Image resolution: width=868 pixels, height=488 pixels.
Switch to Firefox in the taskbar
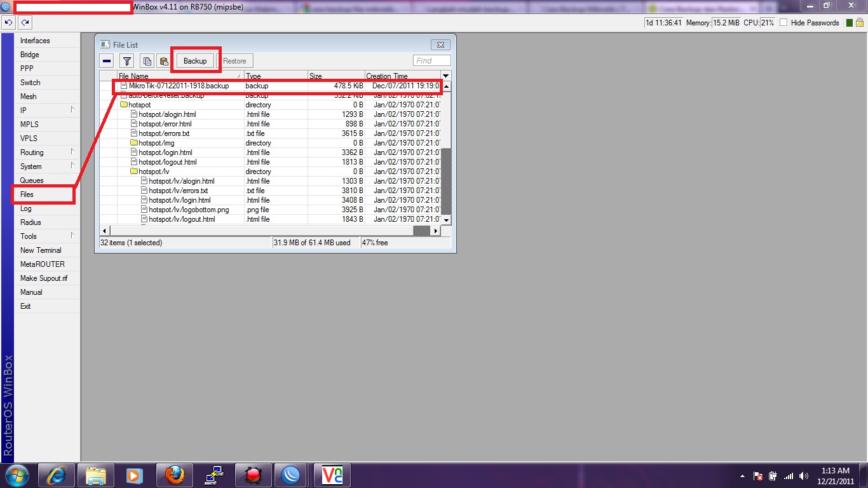coord(174,475)
